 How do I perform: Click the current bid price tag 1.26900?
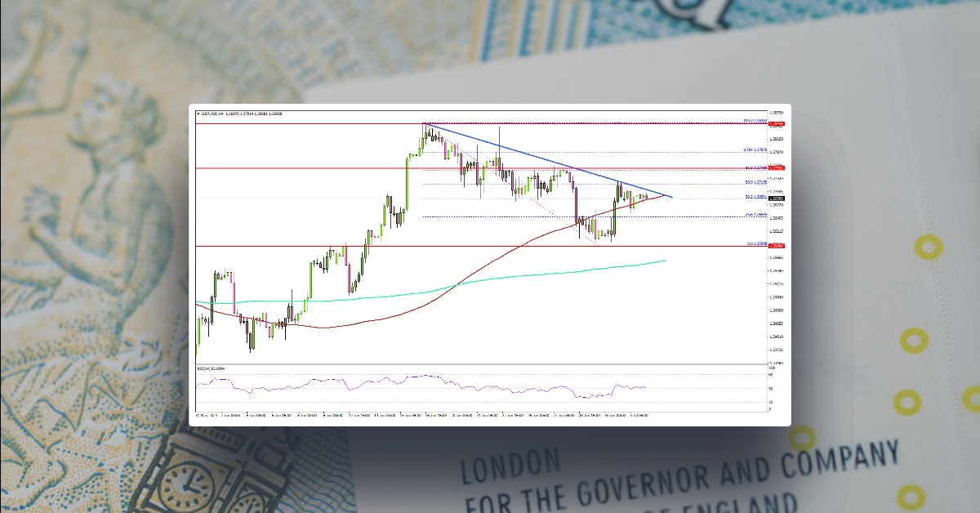[x=778, y=199]
